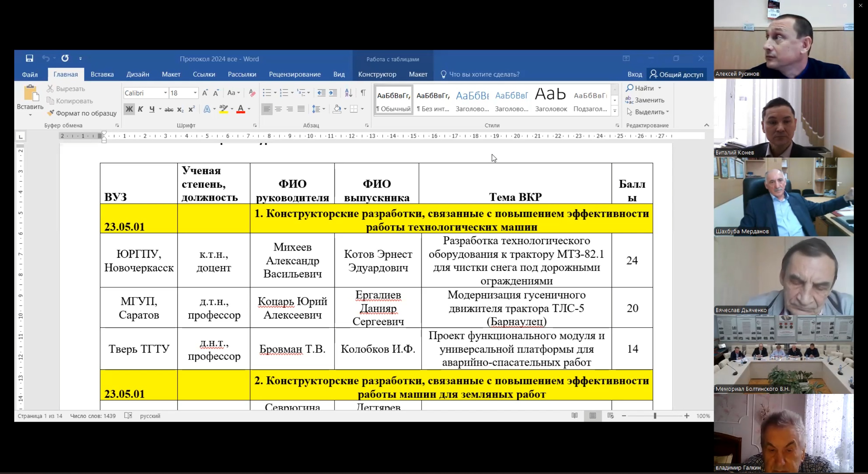Switch to the Дизайн tab
The image size is (868, 474).
point(138,74)
